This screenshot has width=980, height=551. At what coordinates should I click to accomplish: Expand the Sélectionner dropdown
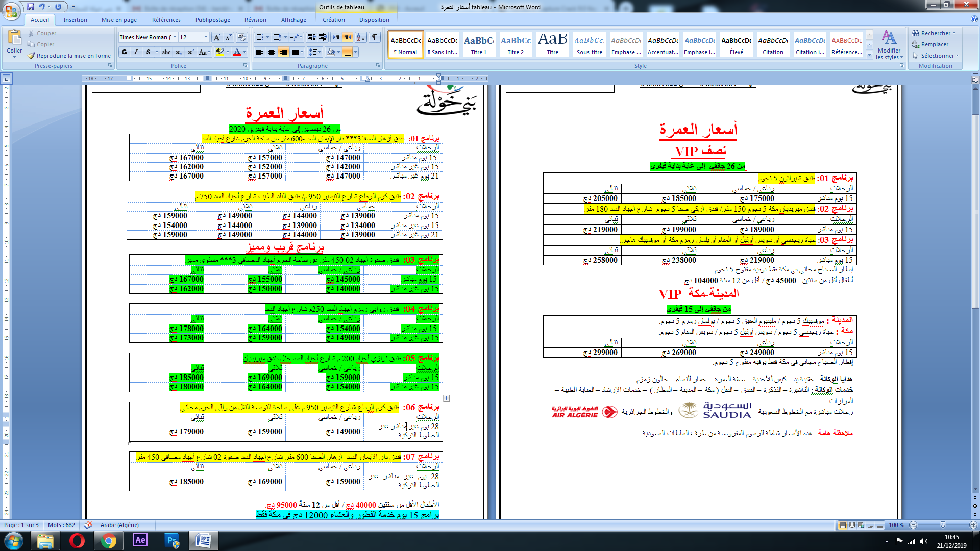[x=936, y=56]
